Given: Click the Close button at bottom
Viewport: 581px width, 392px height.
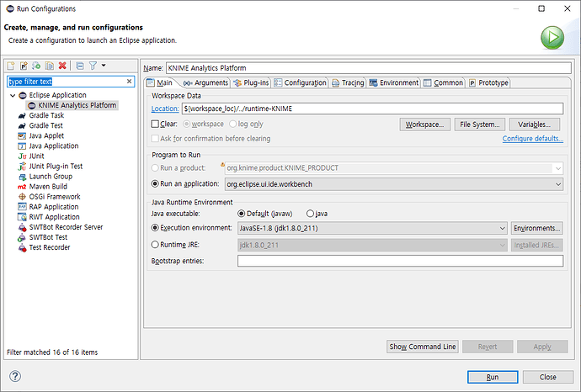Looking at the screenshot, I should [547, 377].
